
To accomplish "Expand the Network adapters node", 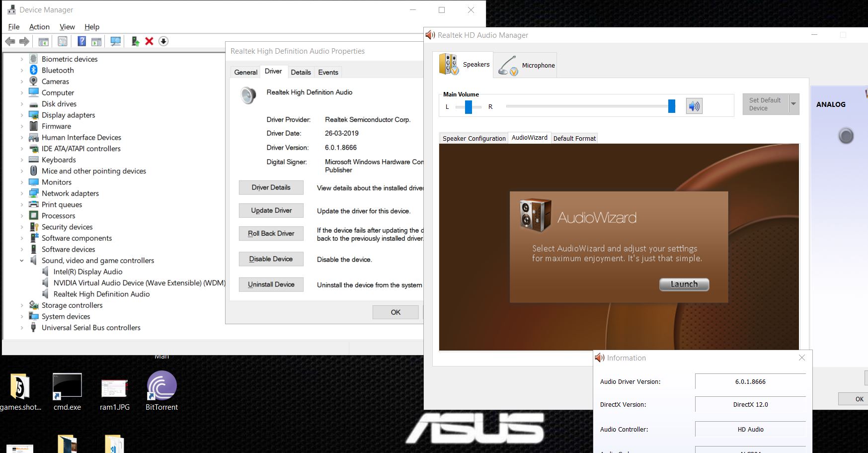I will (x=22, y=193).
